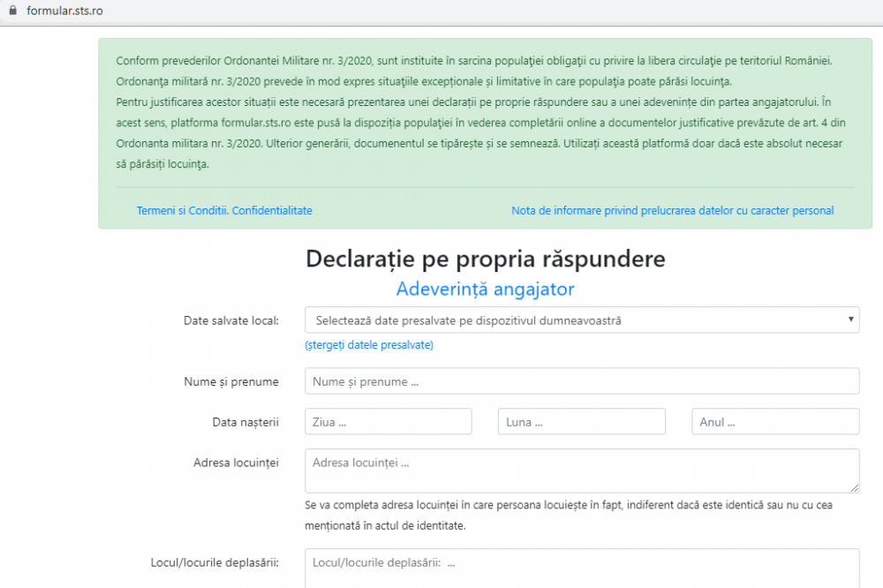The image size is (883, 588).
Task: Click the Locul/locurile deplasării field label
Action: (x=215, y=562)
